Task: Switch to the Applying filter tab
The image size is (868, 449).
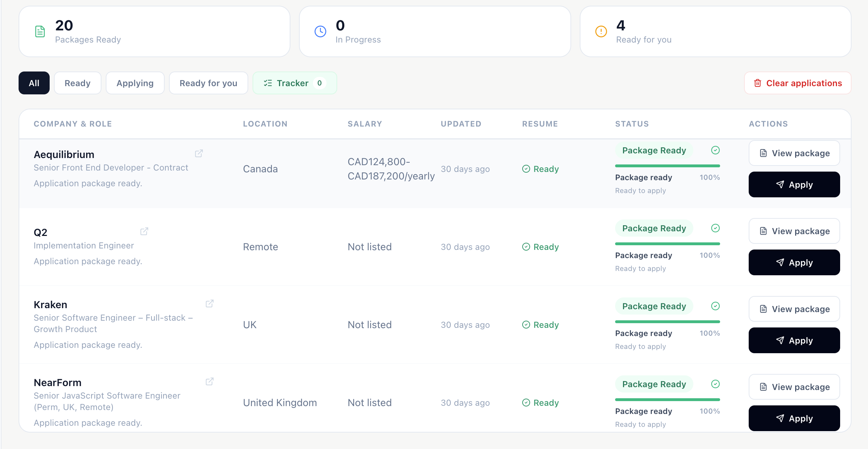Action: [x=135, y=83]
